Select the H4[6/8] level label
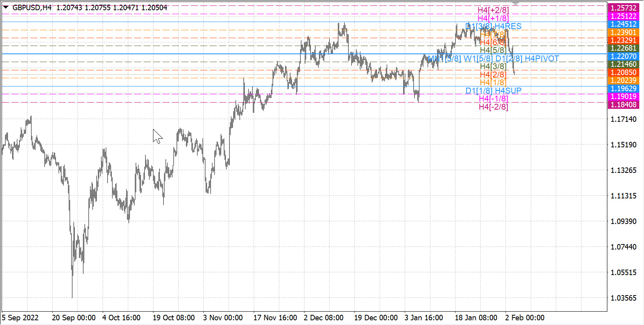This screenshot has width=644, height=325. coord(493,42)
